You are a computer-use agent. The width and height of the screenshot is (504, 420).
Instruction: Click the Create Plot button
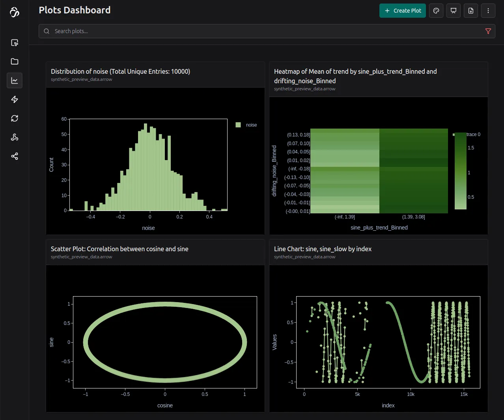pos(402,11)
